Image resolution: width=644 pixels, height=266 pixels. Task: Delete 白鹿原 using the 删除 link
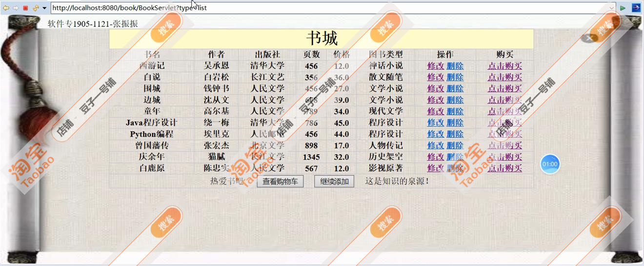[455, 168]
